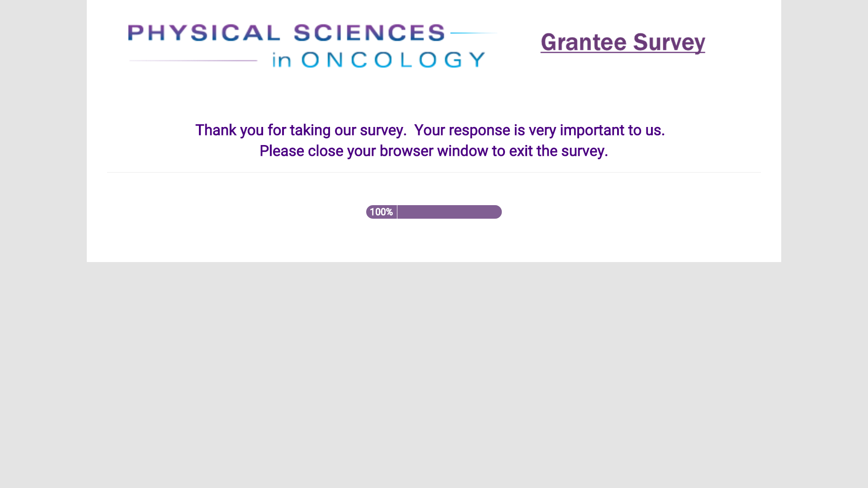Click 'Thank you for taking our survey' sentence

click(301, 130)
